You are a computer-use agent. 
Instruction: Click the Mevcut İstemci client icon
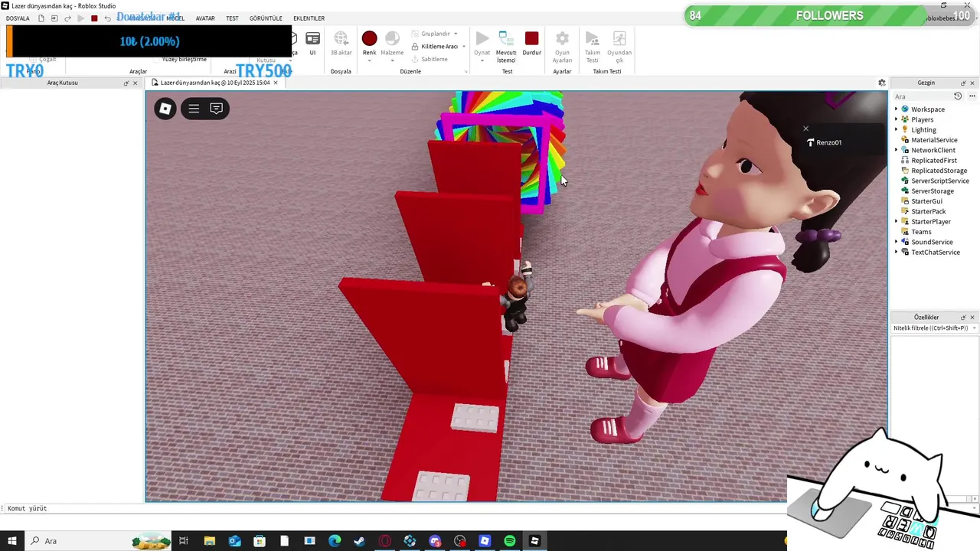[x=506, y=38]
